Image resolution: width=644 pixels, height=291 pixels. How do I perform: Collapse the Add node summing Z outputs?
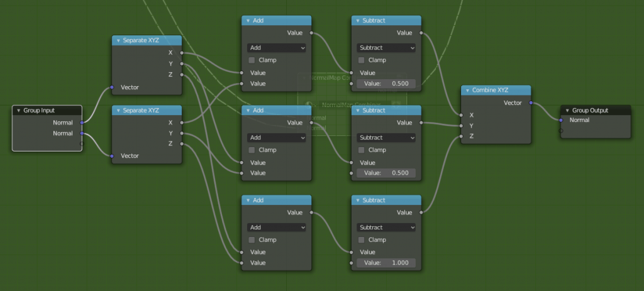point(248,200)
